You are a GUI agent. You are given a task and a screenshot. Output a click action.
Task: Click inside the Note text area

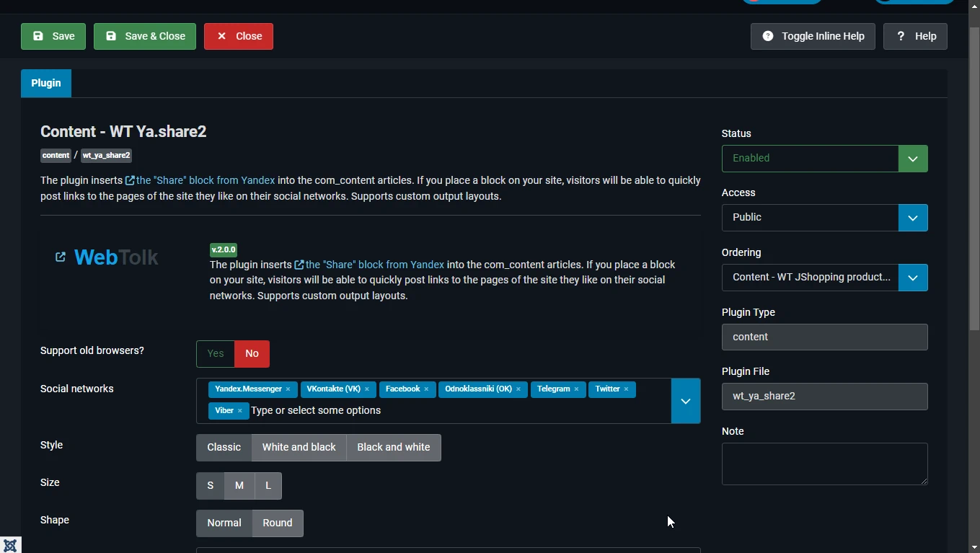tap(824, 464)
